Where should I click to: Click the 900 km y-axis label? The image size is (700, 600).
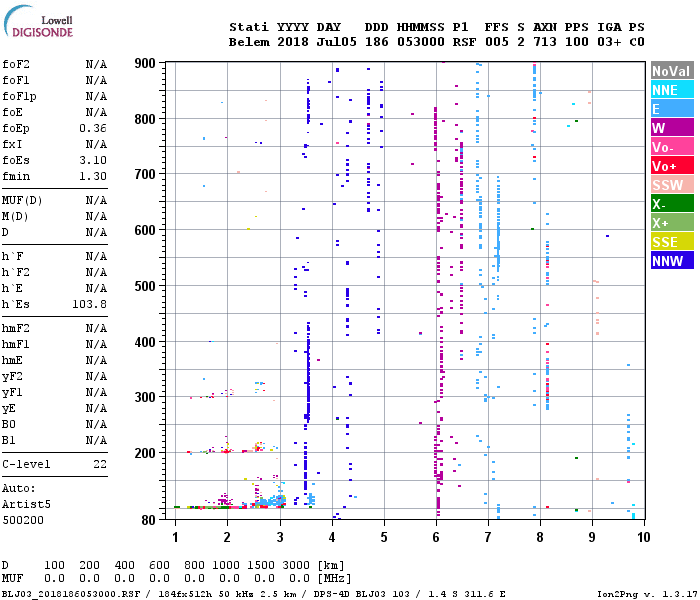[x=145, y=63]
